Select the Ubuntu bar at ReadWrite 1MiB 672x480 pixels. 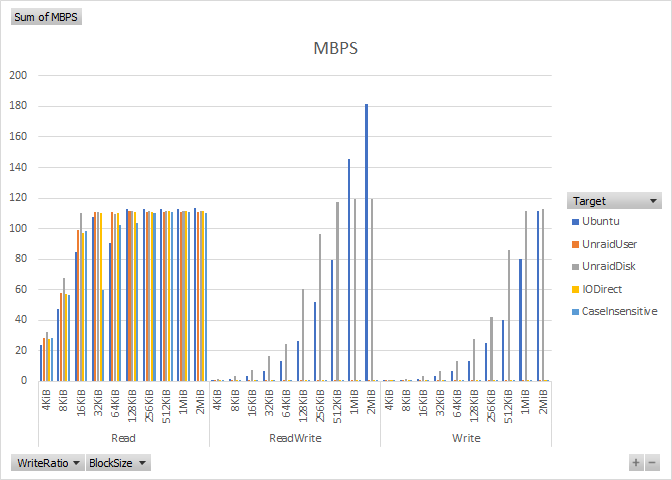click(x=349, y=270)
